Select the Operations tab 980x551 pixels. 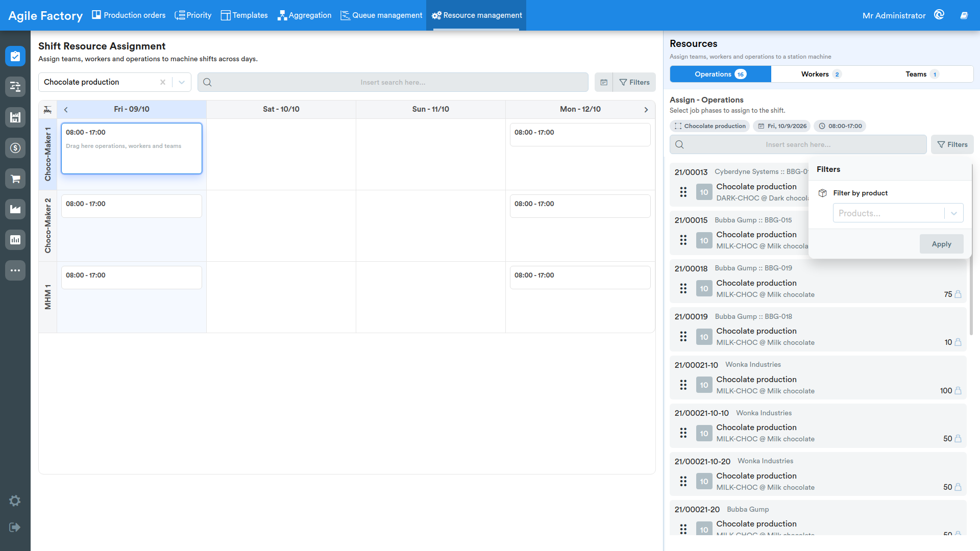point(720,74)
